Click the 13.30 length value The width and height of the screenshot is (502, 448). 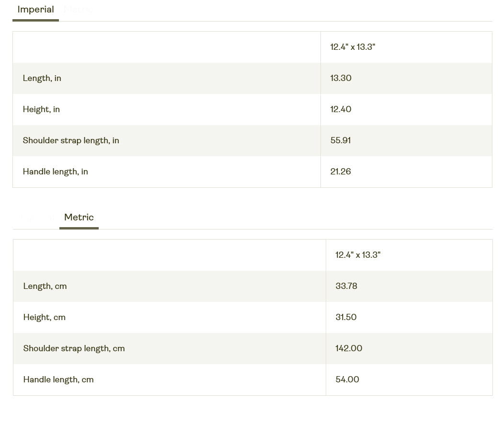(341, 78)
